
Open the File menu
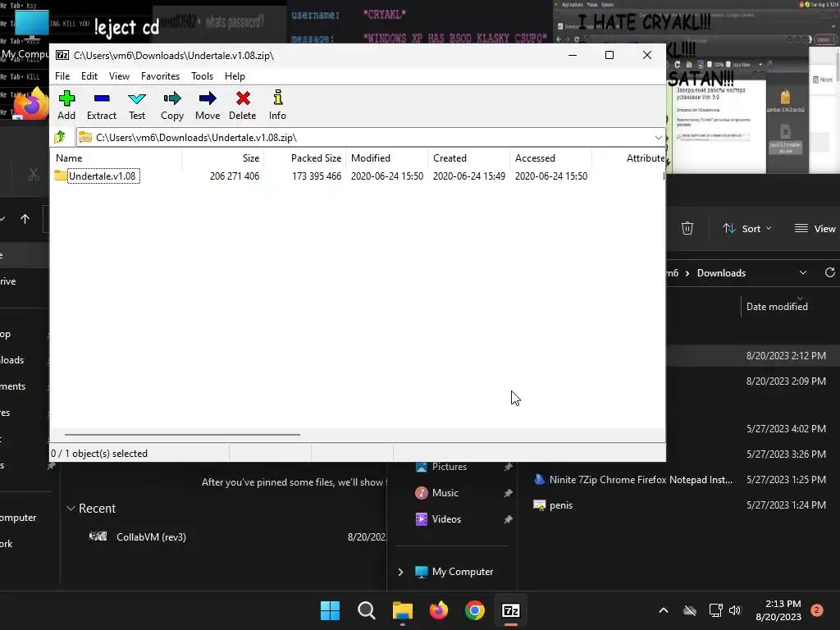[x=62, y=76]
